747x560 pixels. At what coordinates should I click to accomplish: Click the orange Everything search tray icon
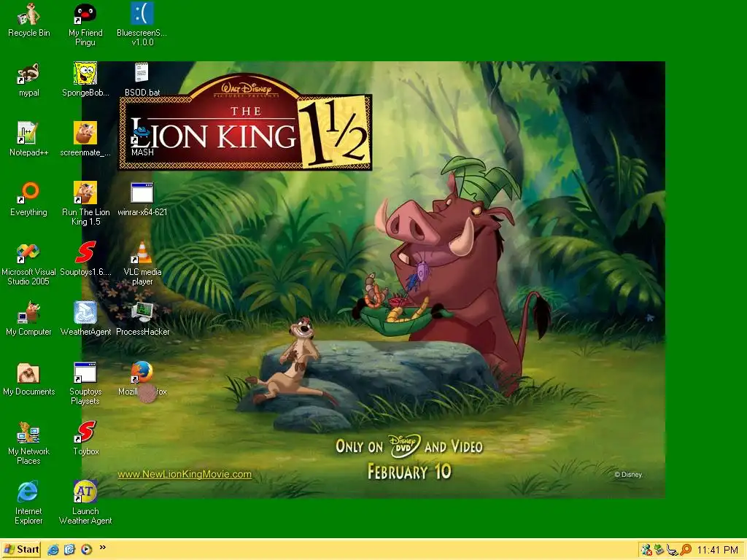686,550
